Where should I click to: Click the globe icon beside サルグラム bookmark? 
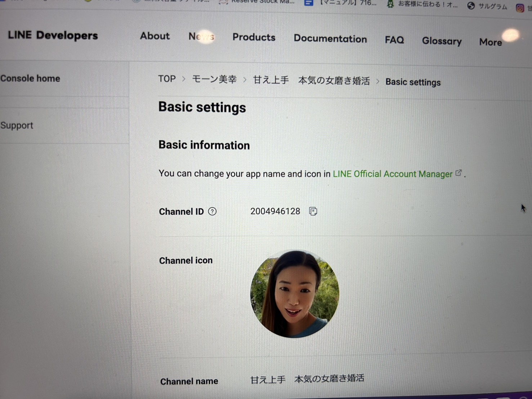coord(471,6)
